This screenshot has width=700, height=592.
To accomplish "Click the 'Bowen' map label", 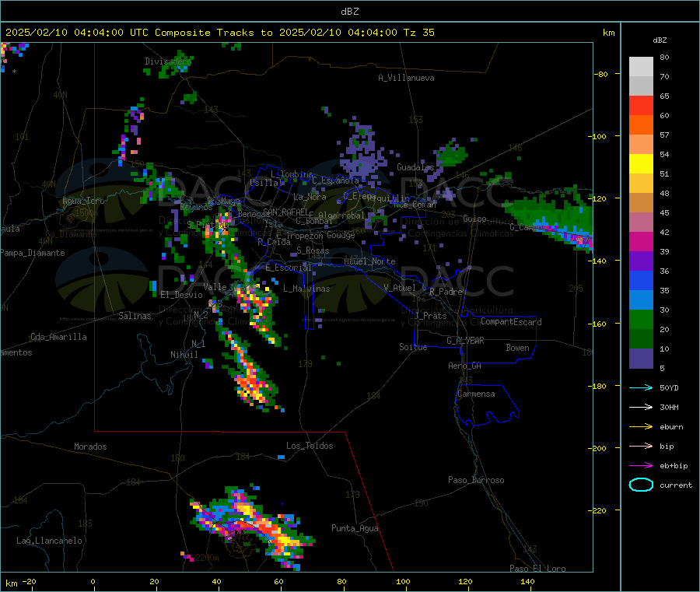I will point(517,348).
